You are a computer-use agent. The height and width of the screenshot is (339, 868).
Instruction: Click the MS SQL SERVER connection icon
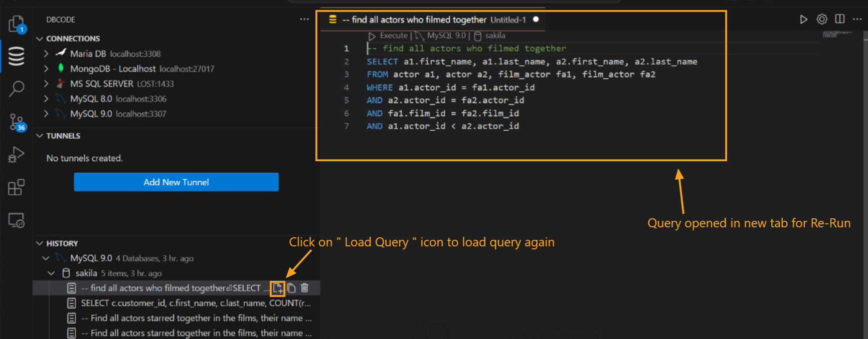[x=61, y=83]
